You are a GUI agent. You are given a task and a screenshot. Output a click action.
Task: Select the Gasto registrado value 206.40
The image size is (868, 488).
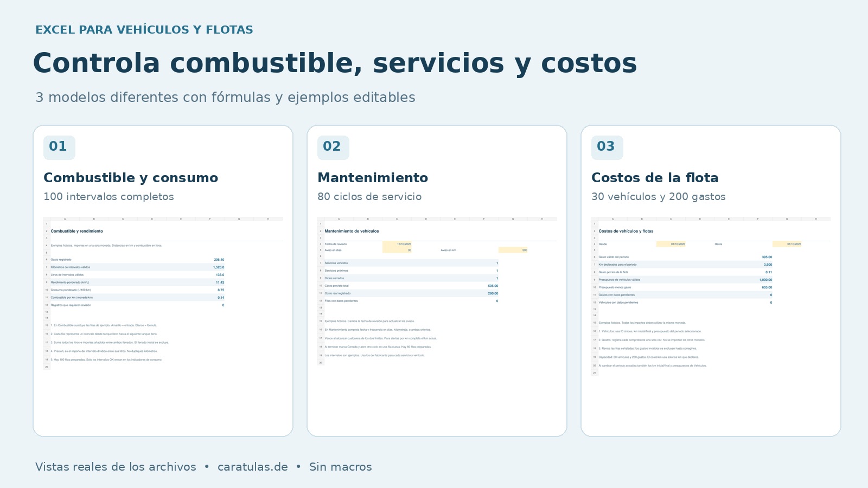pos(219,260)
